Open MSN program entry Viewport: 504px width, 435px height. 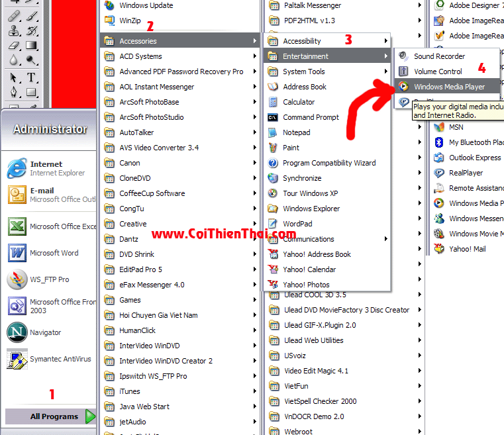pos(468,127)
